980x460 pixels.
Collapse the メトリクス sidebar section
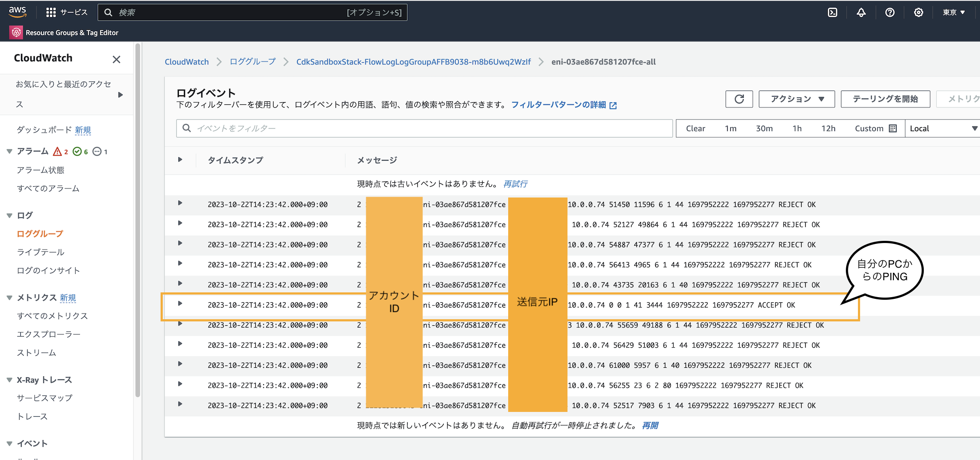(10, 298)
